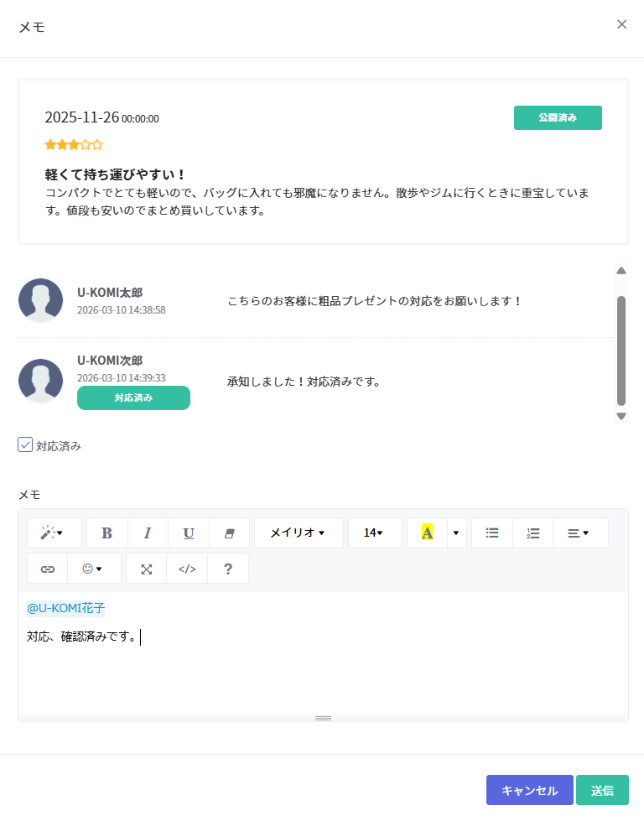The width and height of the screenshot is (644, 821).
Task: Uncheck the 対応済み checkbox
Action: point(25,445)
